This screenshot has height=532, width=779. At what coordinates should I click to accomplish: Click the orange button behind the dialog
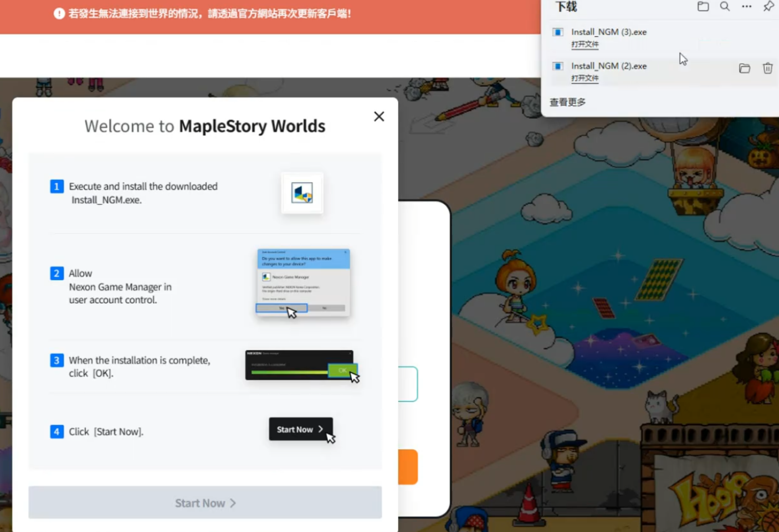(408, 467)
